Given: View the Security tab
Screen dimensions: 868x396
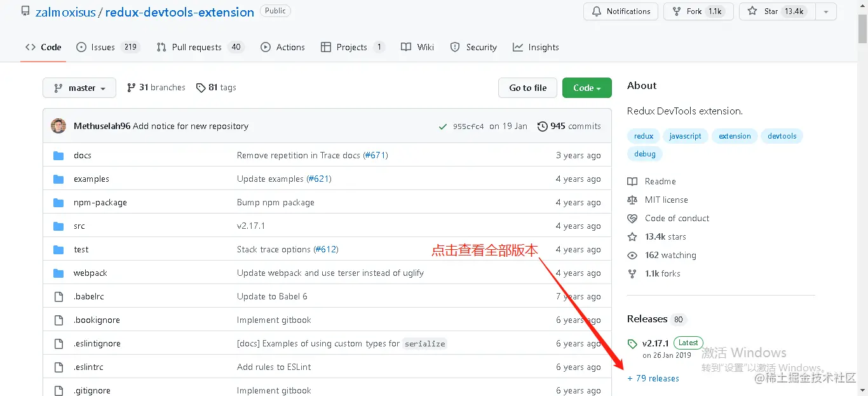Looking at the screenshot, I should [473, 47].
